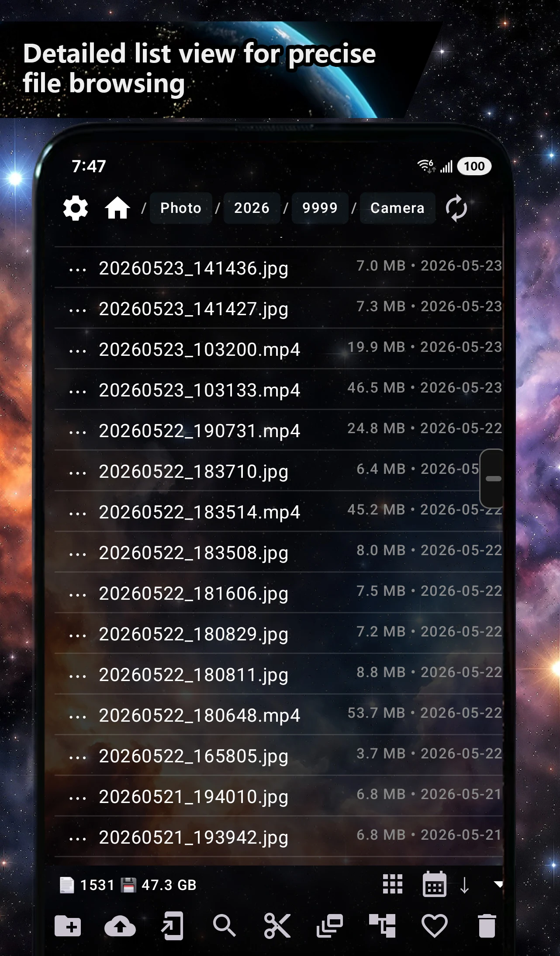Open options for 20260523_103200.mp4
The height and width of the screenshot is (956, 560).
78,351
